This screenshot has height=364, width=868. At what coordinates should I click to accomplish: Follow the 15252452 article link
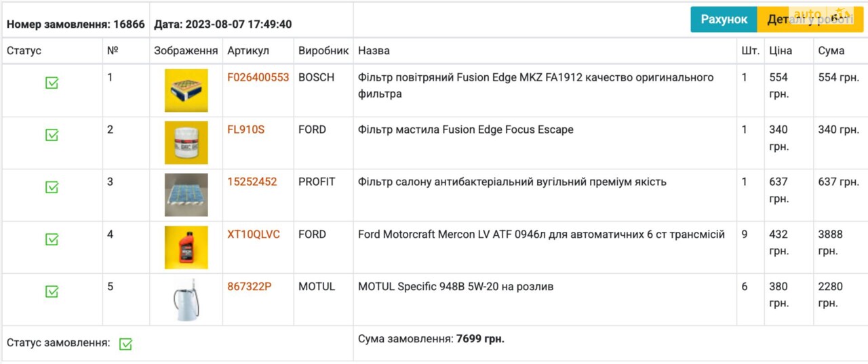[x=252, y=182]
